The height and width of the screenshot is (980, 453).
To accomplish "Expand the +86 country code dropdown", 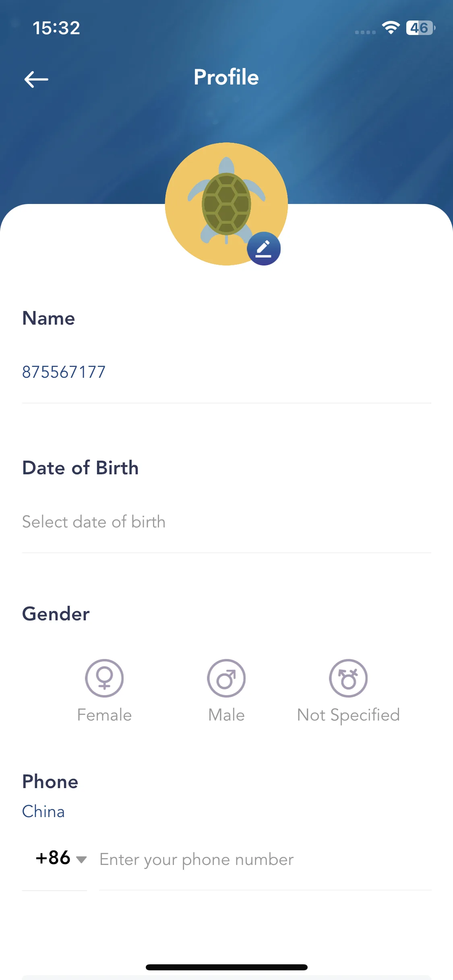I will (x=61, y=858).
